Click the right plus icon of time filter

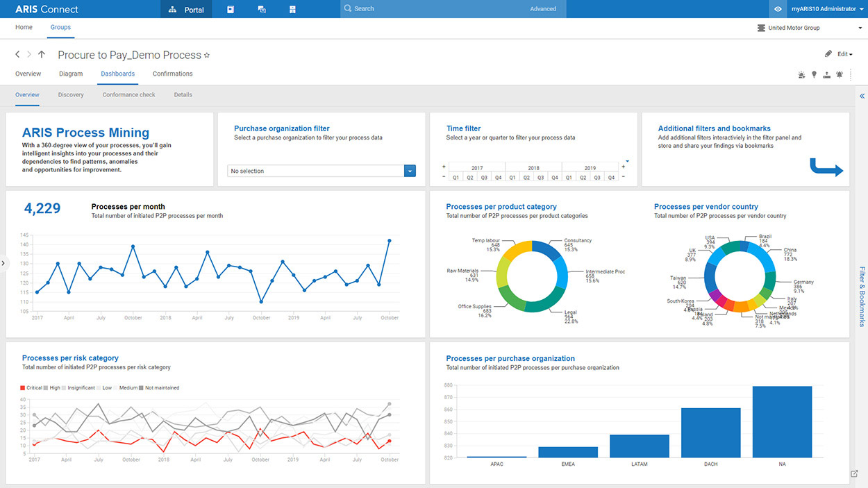623,167
